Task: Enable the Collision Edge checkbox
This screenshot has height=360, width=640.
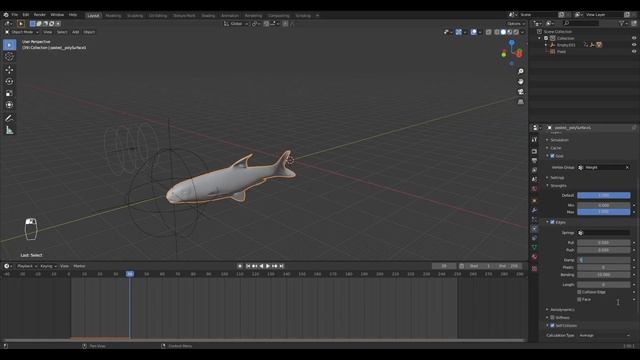Action: (579, 292)
